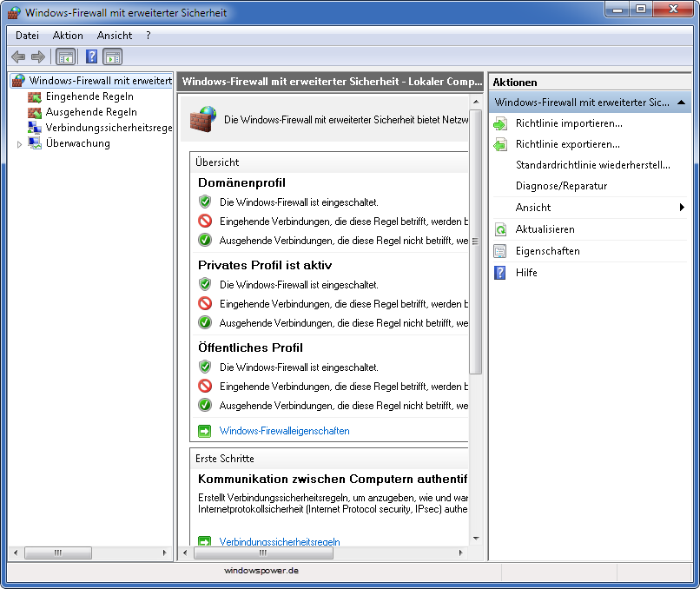The image size is (700, 589).
Task: Open the Windows-Firewalleigenschaften link
Action: 284,431
